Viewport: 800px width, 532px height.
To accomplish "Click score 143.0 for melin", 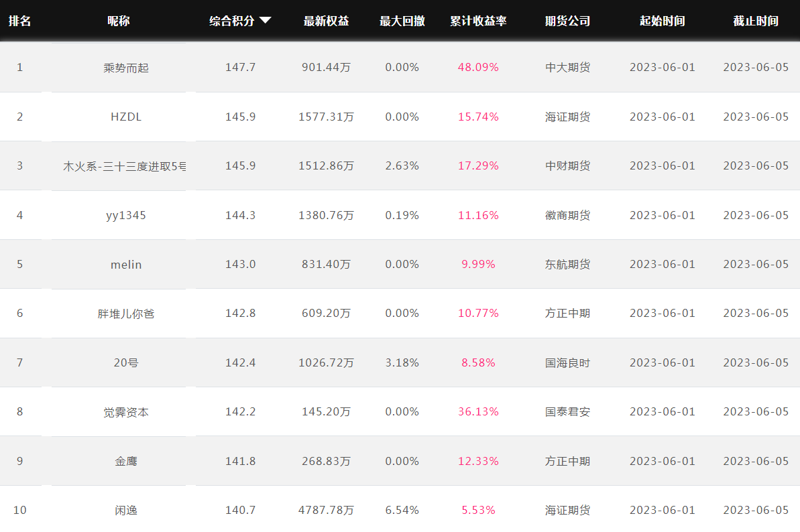I will [240, 264].
